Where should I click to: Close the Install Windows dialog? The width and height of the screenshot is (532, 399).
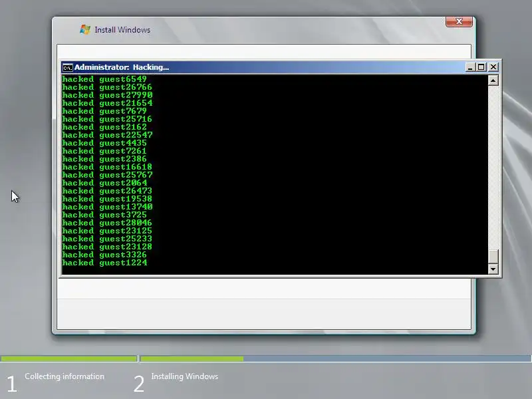tap(459, 21)
